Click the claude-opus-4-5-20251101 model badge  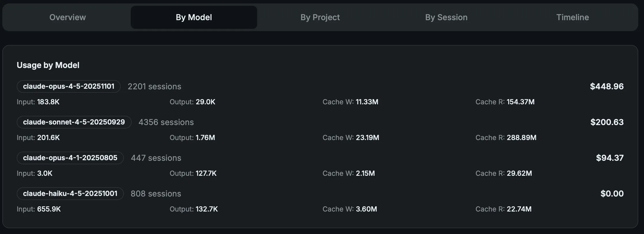click(69, 86)
